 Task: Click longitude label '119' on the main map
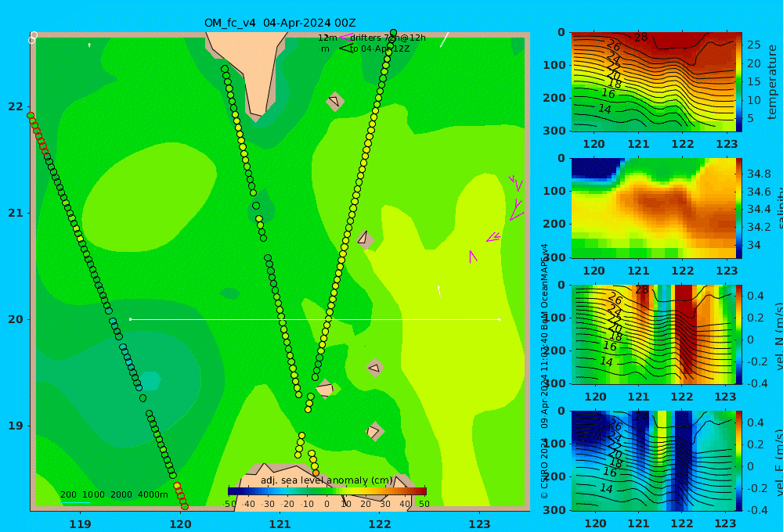[x=81, y=524]
